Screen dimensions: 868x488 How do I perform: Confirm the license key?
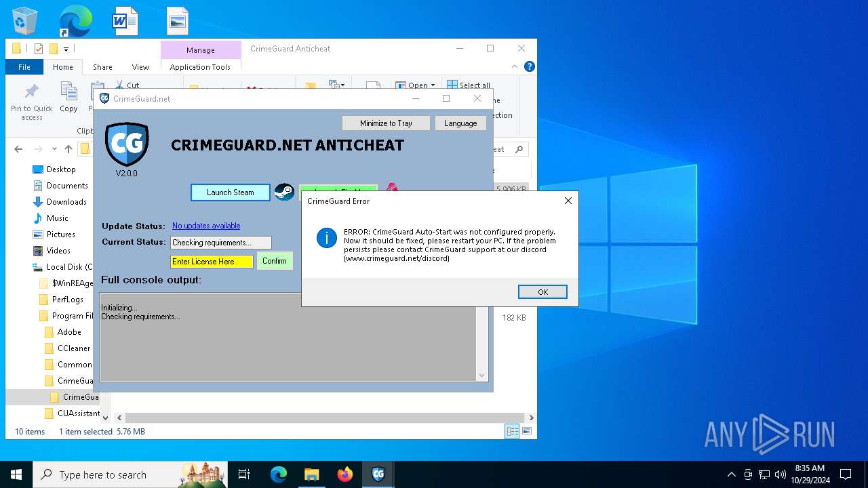click(x=275, y=261)
